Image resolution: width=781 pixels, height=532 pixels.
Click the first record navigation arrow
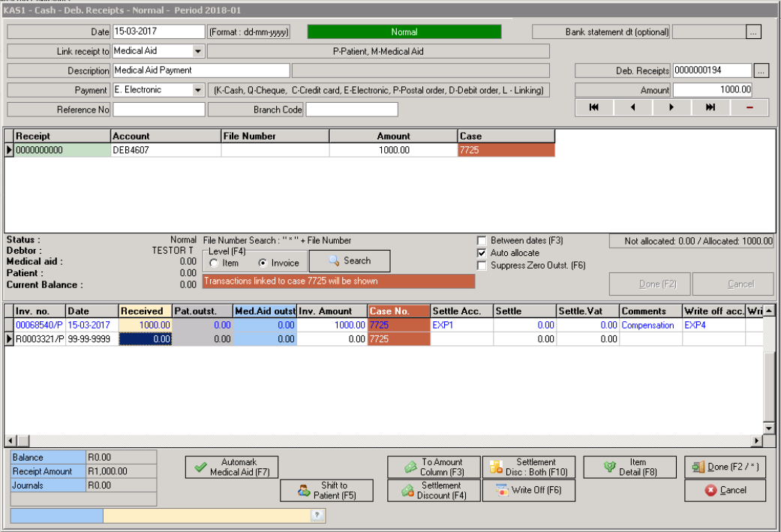[593, 107]
